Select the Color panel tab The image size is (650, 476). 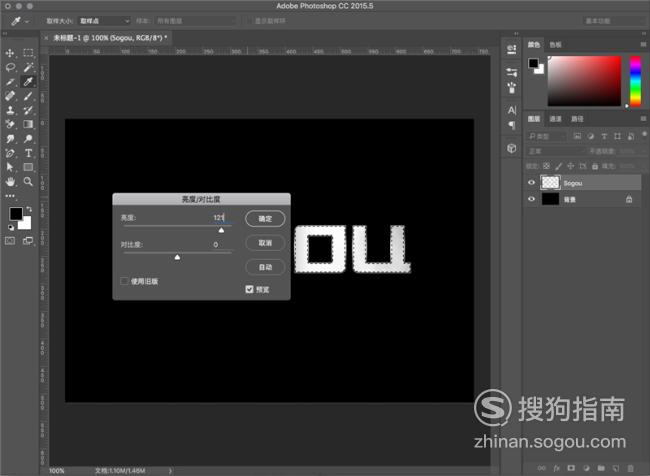[534, 44]
